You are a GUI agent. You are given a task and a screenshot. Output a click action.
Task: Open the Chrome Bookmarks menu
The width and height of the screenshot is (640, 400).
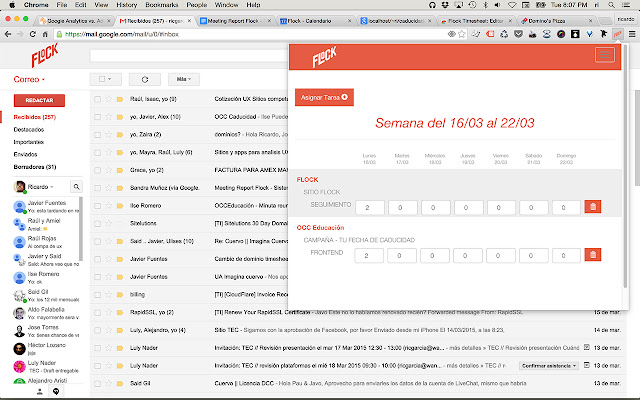coord(162,5)
